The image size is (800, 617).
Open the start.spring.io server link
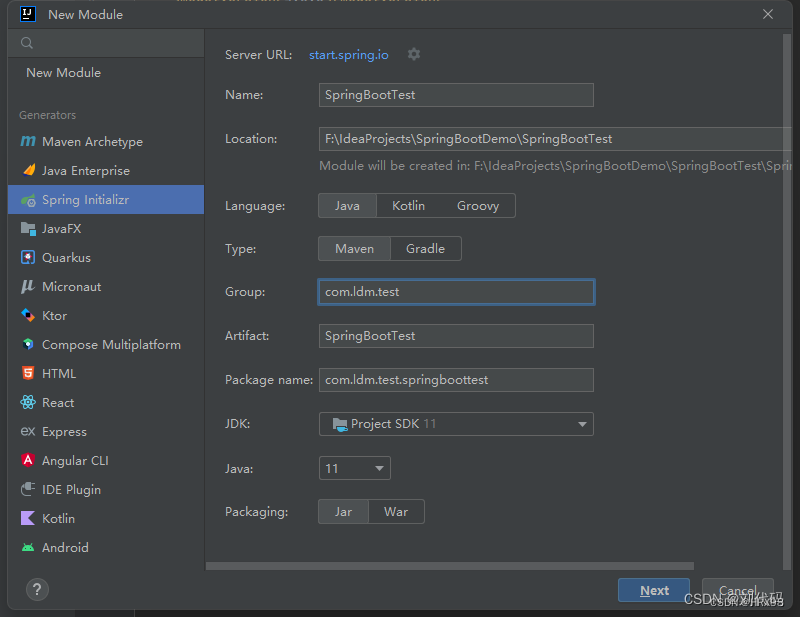348,55
